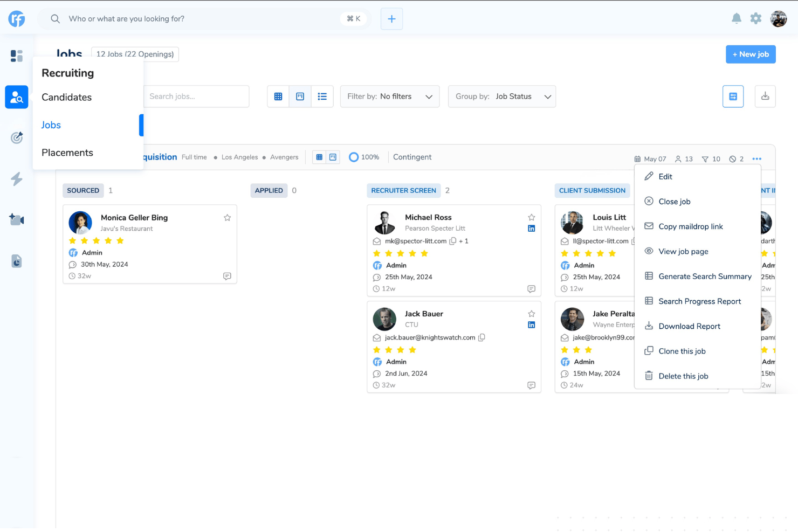Screen dimensions: 798x532
Task: Click Jack Bauer's four-star rating
Action: (394, 350)
